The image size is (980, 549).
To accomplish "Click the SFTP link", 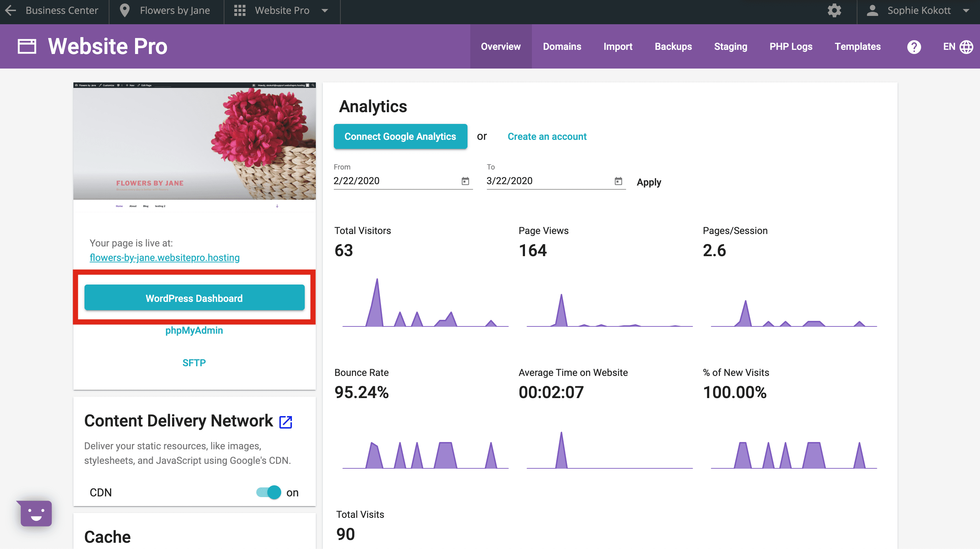I will click(x=194, y=363).
